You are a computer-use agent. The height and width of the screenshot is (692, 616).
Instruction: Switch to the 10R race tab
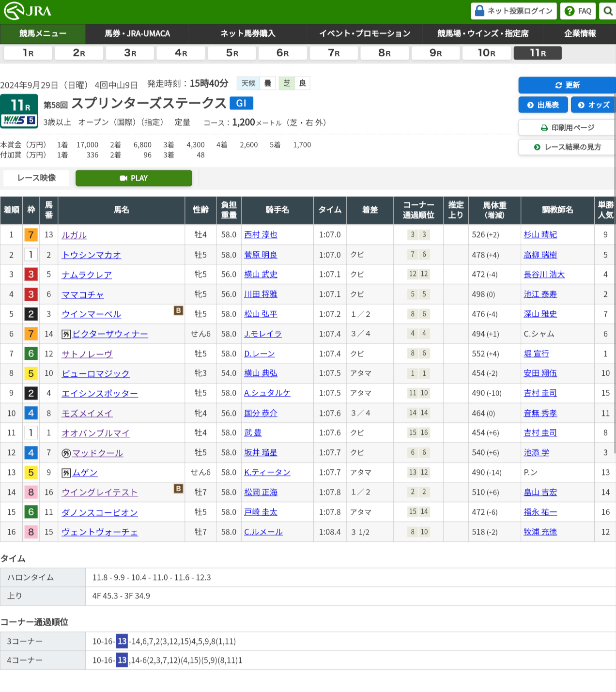pyautogui.click(x=486, y=53)
